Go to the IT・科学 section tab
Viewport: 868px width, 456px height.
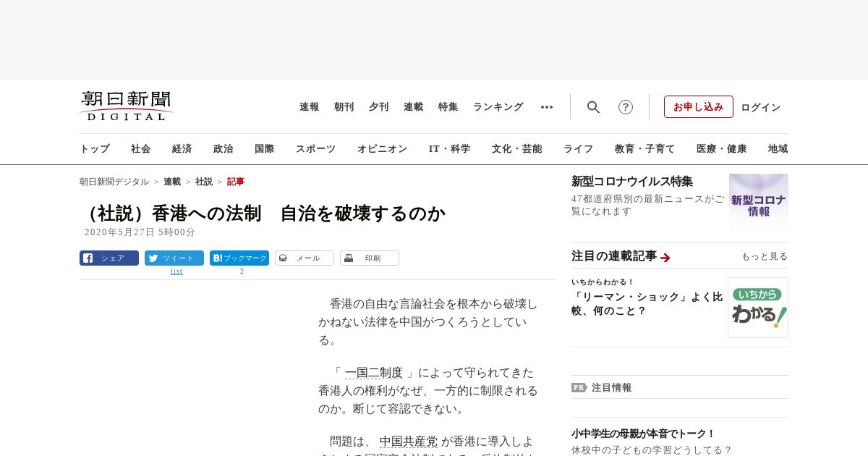450,149
